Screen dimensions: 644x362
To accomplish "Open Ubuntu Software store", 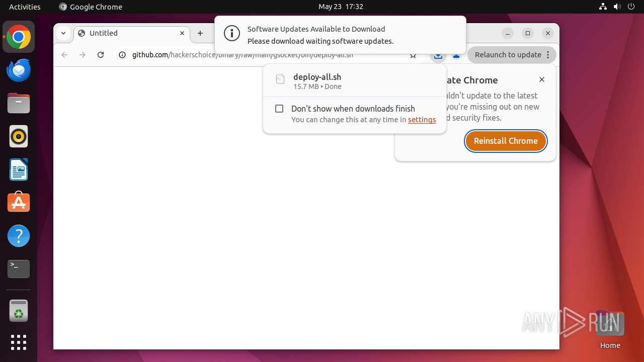I will (19, 203).
